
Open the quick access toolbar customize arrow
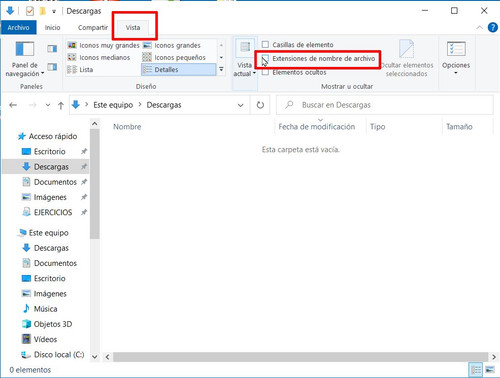click(x=54, y=12)
